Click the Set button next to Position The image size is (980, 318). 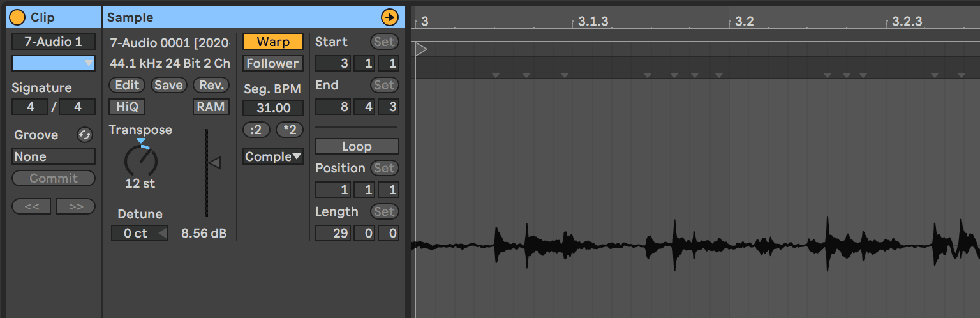point(385,168)
